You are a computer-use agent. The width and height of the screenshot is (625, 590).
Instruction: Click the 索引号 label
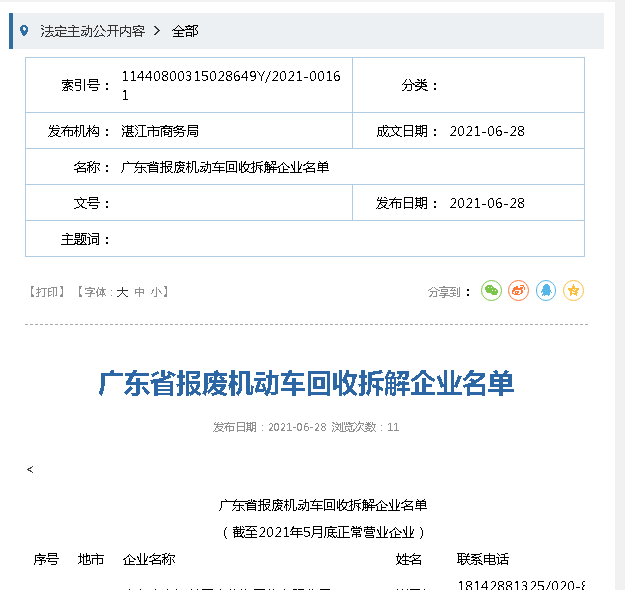click(85, 85)
